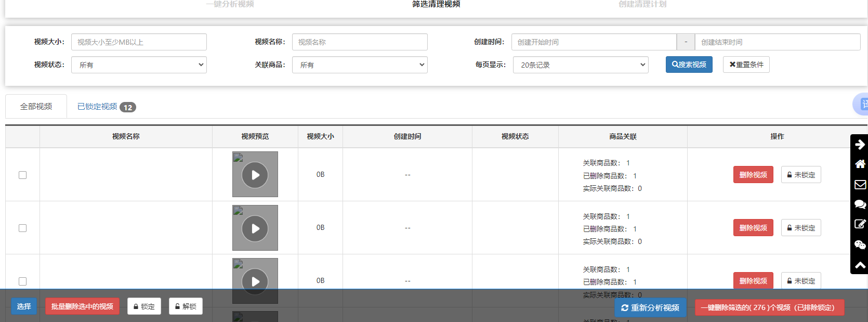Viewport: 868px width, 322px height.
Task: Click the home icon in the black sidebar
Action: click(860, 164)
